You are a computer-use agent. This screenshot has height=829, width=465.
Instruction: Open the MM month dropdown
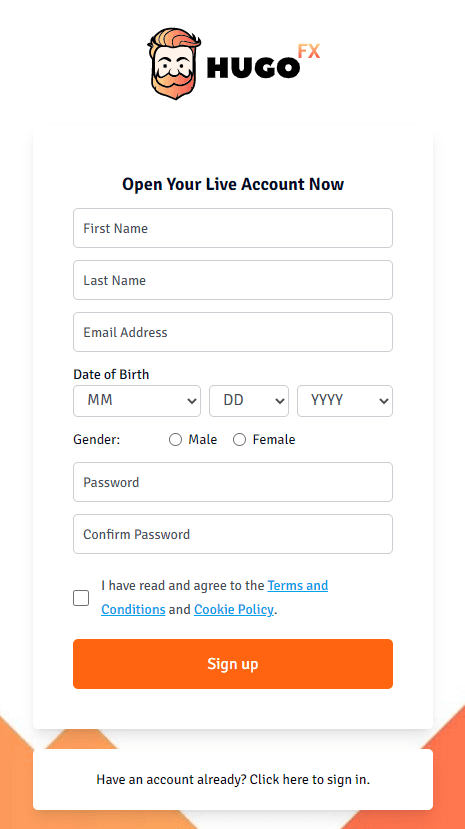pos(137,401)
